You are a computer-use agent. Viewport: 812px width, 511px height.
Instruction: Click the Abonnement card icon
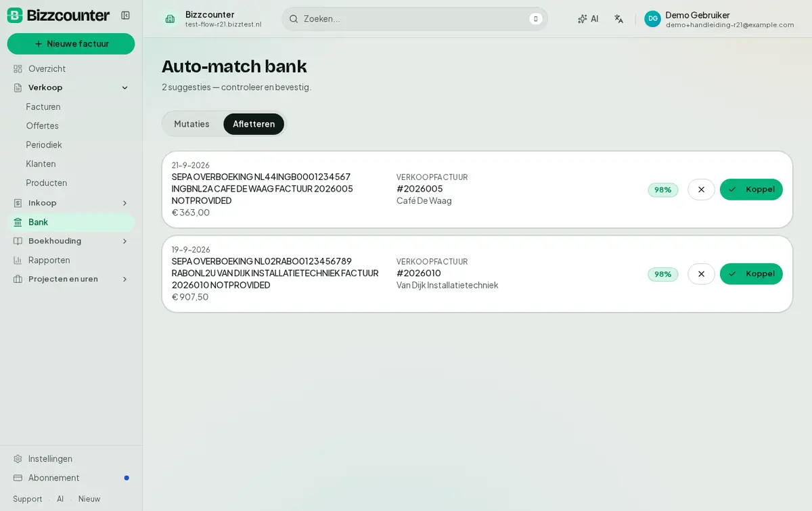pos(18,477)
